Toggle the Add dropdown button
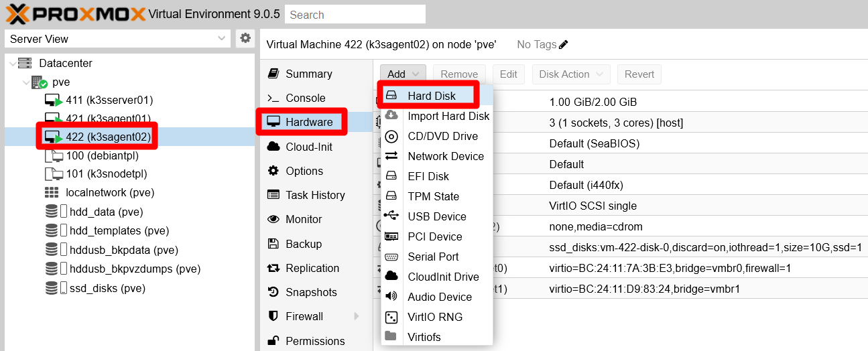This screenshot has height=351, width=868. pyautogui.click(x=404, y=74)
